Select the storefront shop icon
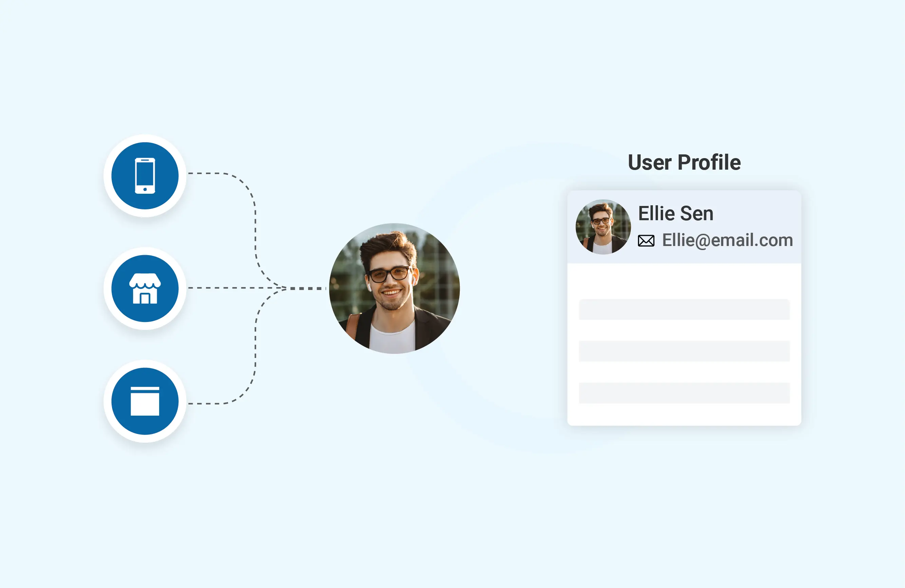The image size is (905, 588). click(145, 288)
